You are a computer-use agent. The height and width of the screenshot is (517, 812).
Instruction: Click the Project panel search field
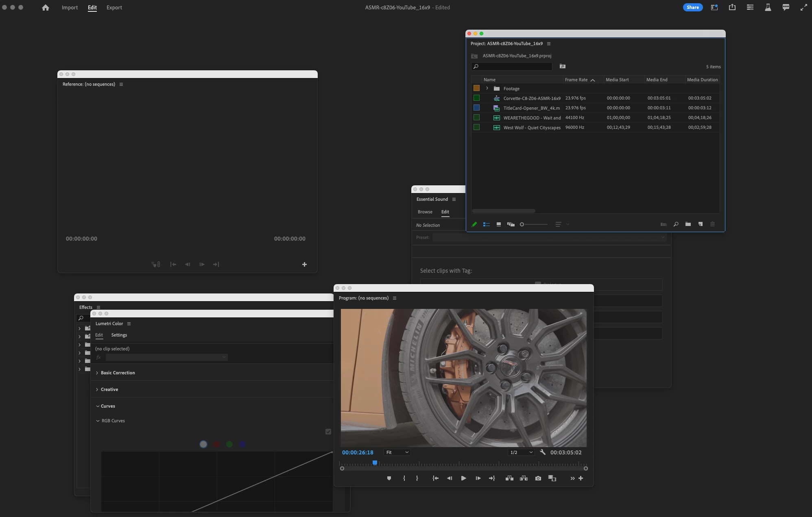(513, 66)
